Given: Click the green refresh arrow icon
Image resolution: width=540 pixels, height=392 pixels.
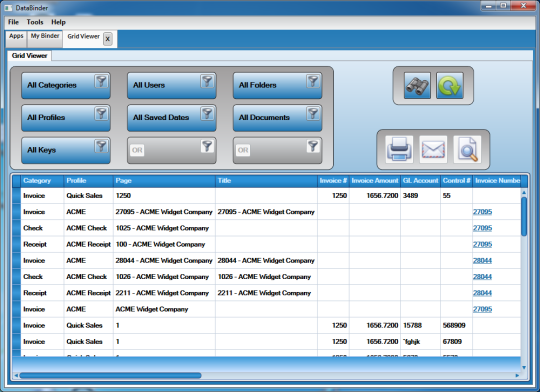Looking at the screenshot, I should 450,85.
